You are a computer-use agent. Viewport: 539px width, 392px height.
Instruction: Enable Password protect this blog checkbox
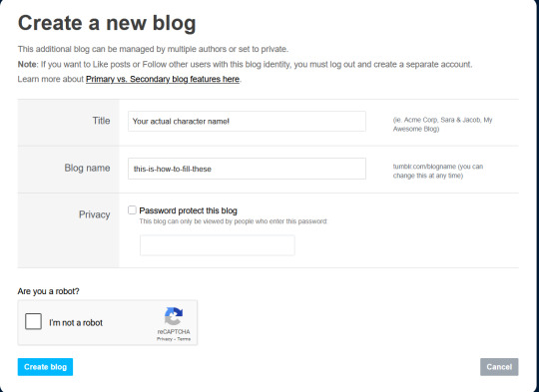click(132, 209)
